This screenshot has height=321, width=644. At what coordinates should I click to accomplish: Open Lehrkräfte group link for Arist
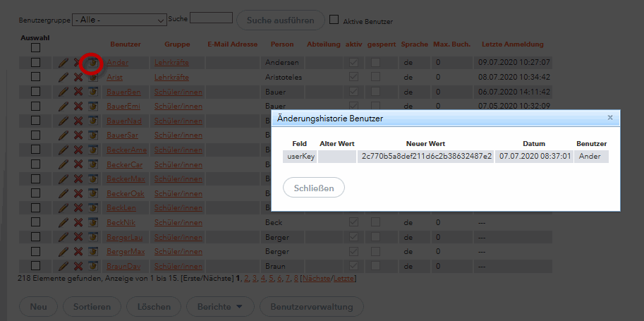click(x=171, y=78)
